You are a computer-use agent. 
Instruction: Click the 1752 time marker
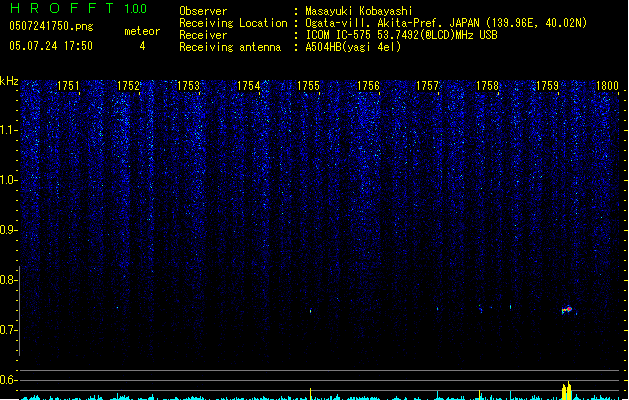(128, 86)
